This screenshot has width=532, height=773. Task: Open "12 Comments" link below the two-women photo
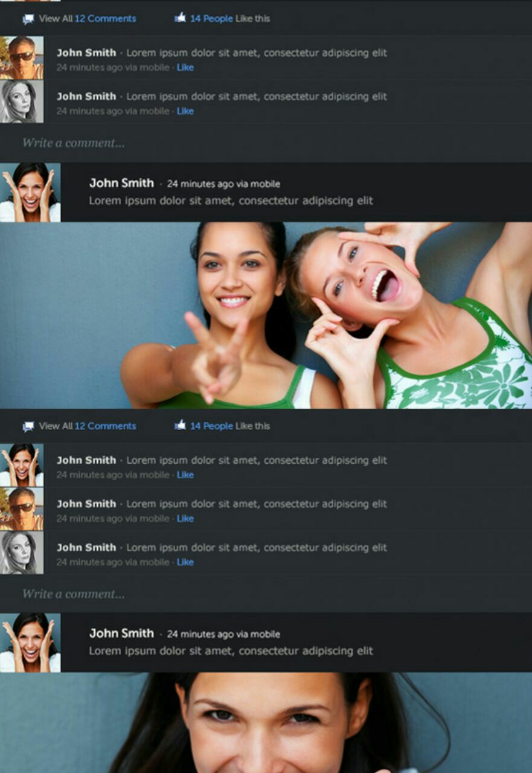(105, 426)
